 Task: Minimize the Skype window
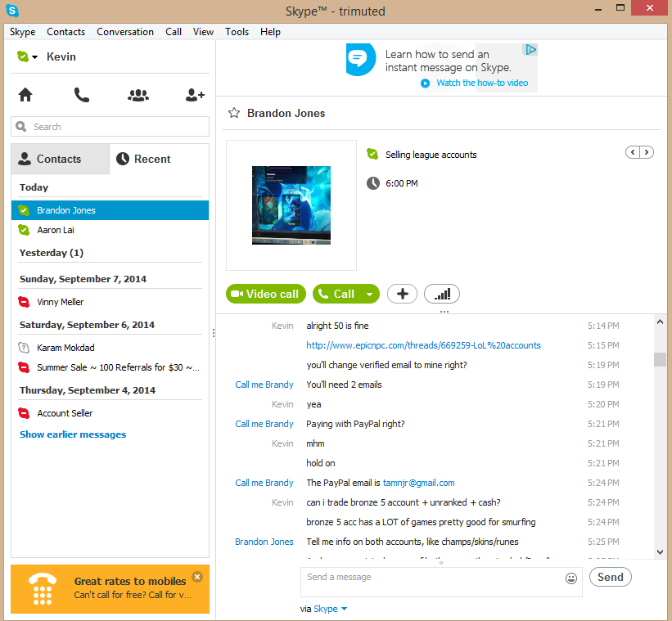(x=598, y=8)
